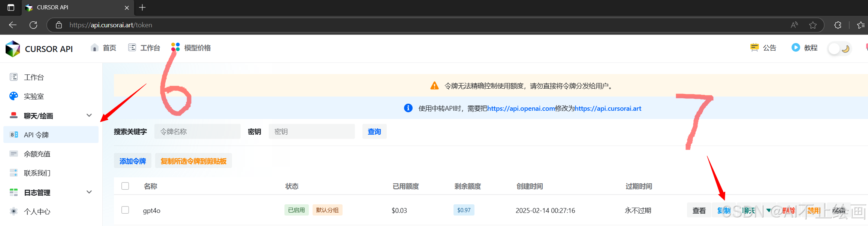Image resolution: width=868 pixels, height=226 pixels.
Task: Click the 余额充值 card icon
Action: pos(14,154)
